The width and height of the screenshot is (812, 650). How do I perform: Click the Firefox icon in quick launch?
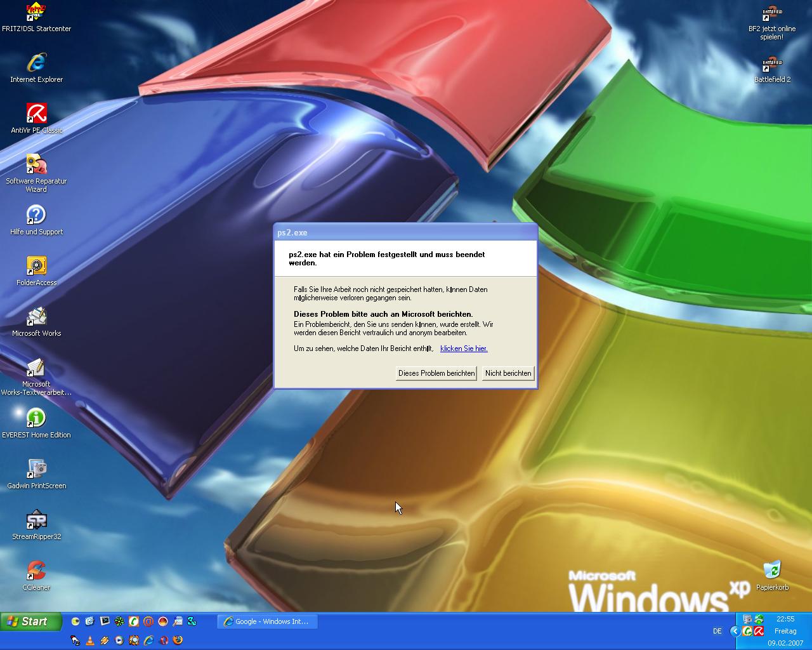(x=178, y=640)
